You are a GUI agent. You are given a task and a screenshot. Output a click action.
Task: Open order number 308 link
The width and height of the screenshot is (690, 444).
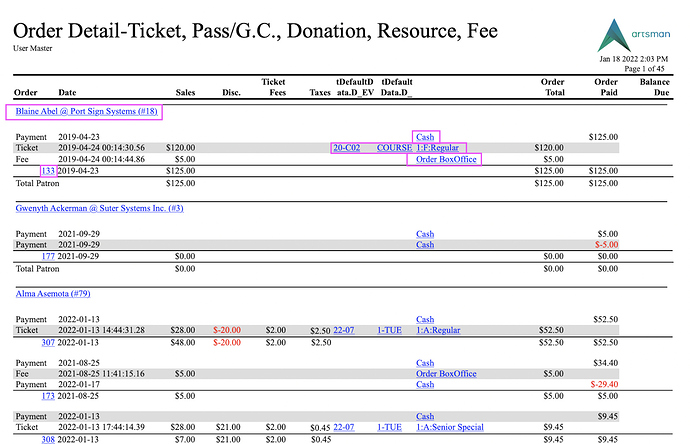click(48, 439)
